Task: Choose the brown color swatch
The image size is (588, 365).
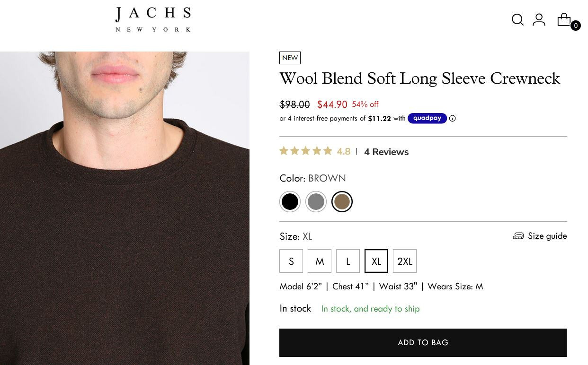Action: [x=342, y=202]
